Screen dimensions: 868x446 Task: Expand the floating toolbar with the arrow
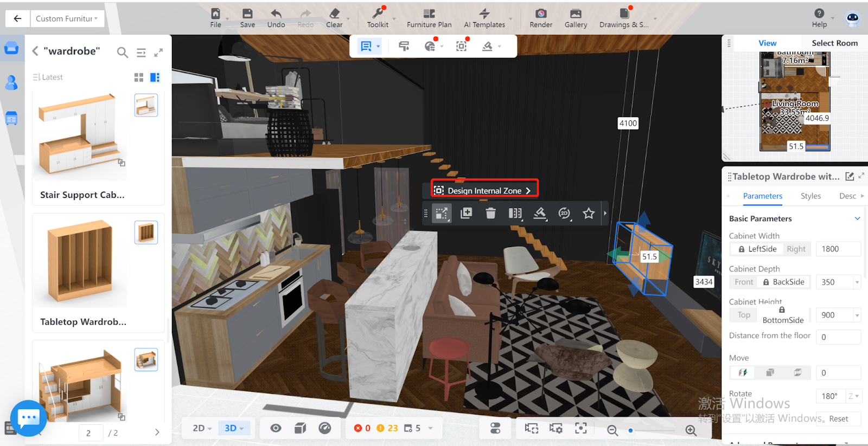[605, 214]
